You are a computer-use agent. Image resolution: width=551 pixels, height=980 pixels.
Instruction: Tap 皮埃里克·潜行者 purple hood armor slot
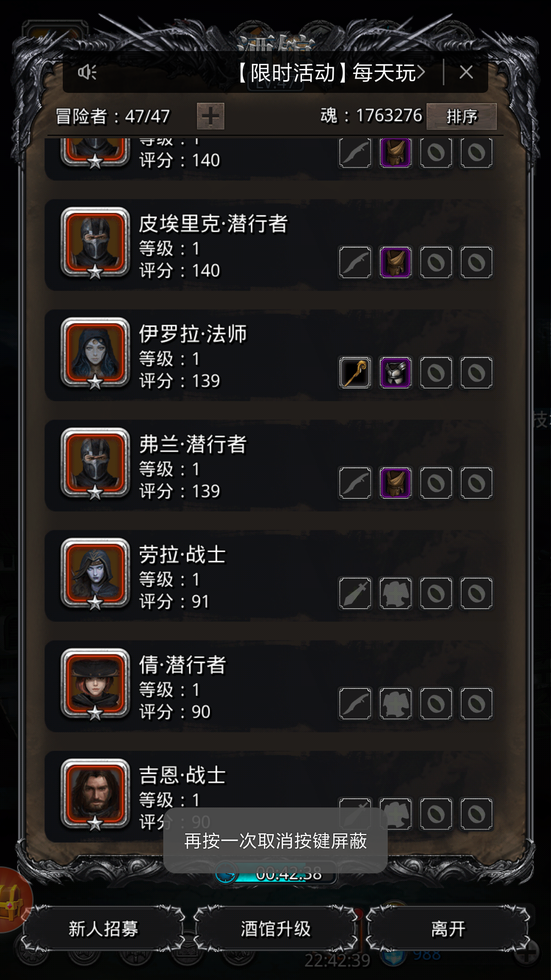[395, 262]
